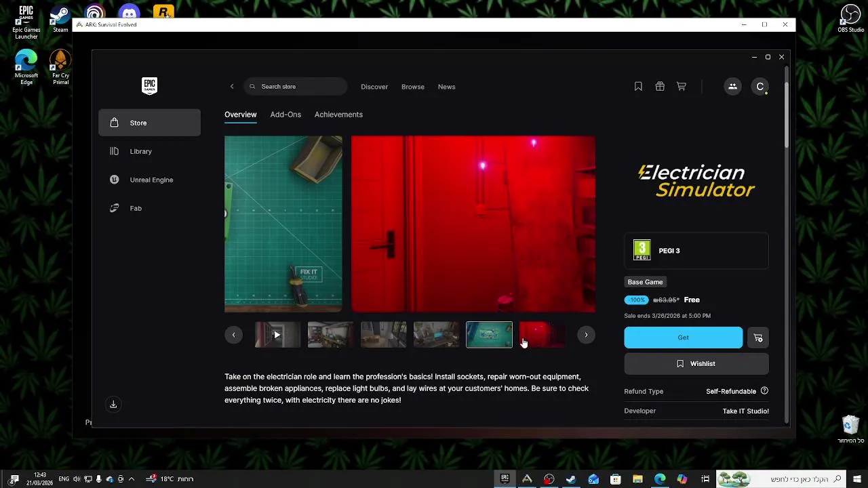Click the PEGI 3 rating box

point(696,251)
